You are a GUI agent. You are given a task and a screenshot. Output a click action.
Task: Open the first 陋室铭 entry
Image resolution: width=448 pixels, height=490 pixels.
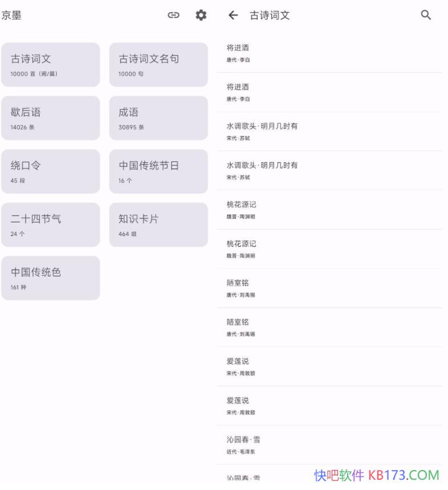pos(329,288)
